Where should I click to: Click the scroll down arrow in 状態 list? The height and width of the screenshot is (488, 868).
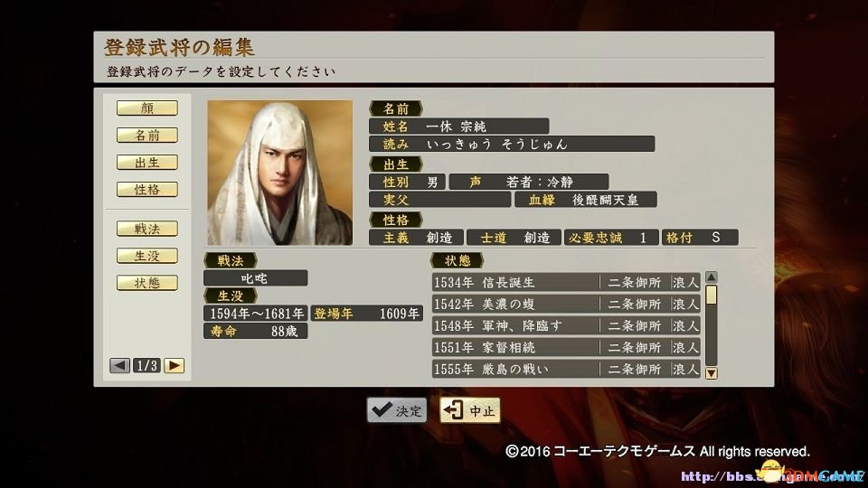click(x=712, y=373)
